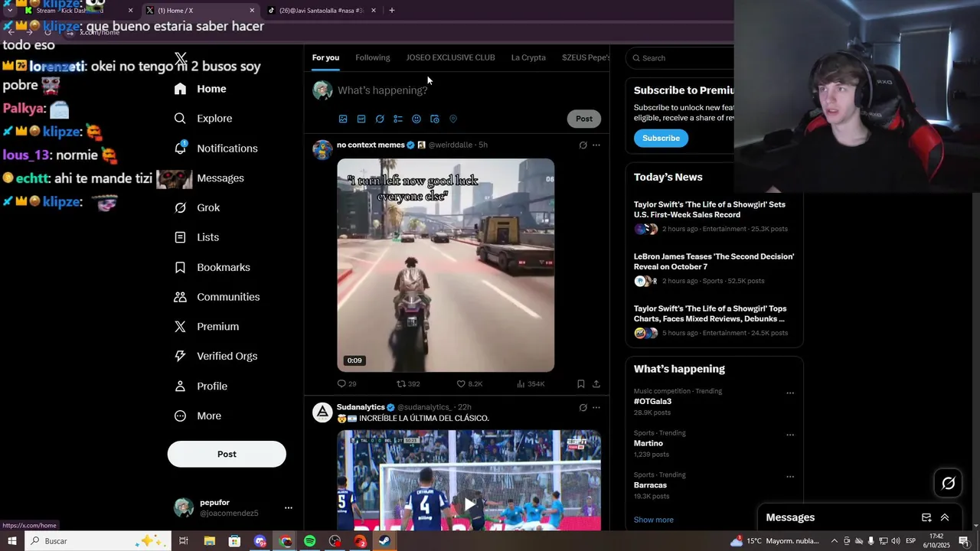Image resolution: width=980 pixels, height=551 pixels.
Task: Play the Sudanalytics football video
Action: [469, 504]
